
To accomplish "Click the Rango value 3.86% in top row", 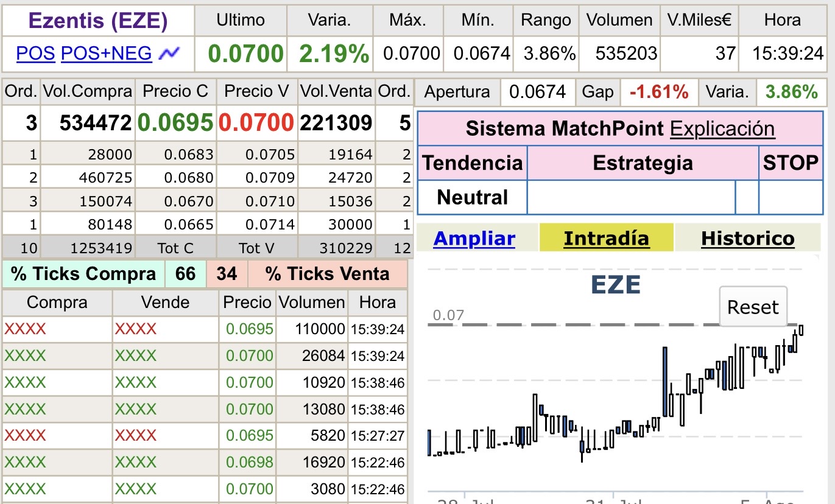I will click(x=550, y=54).
